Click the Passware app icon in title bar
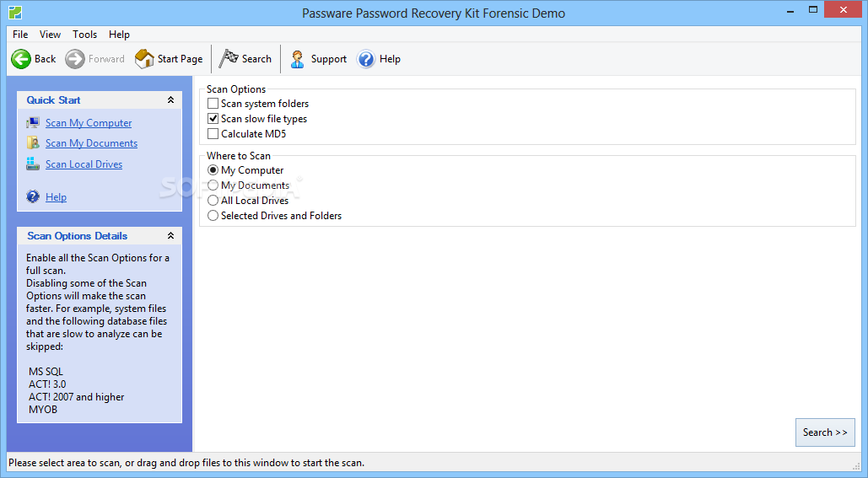 [15, 12]
